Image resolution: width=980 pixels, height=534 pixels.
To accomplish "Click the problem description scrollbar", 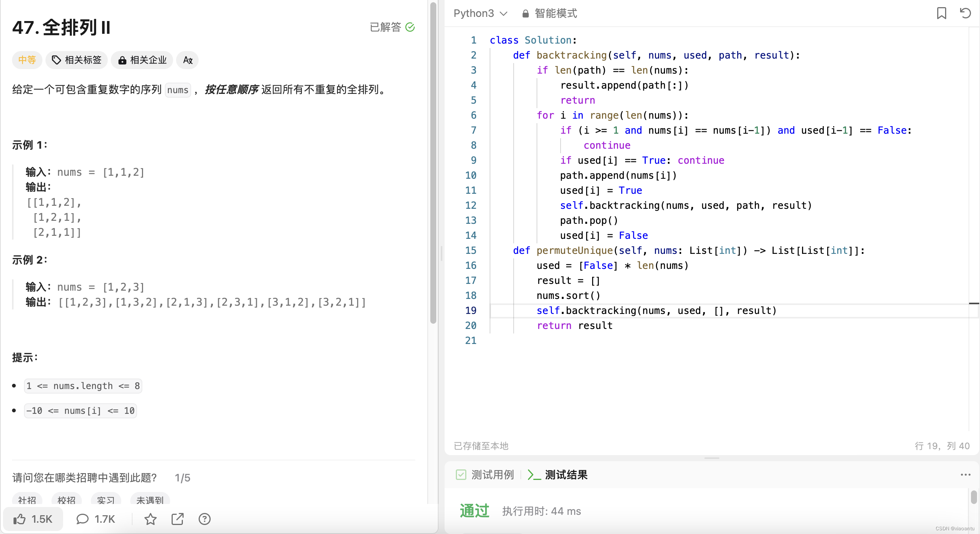I will (433, 164).
